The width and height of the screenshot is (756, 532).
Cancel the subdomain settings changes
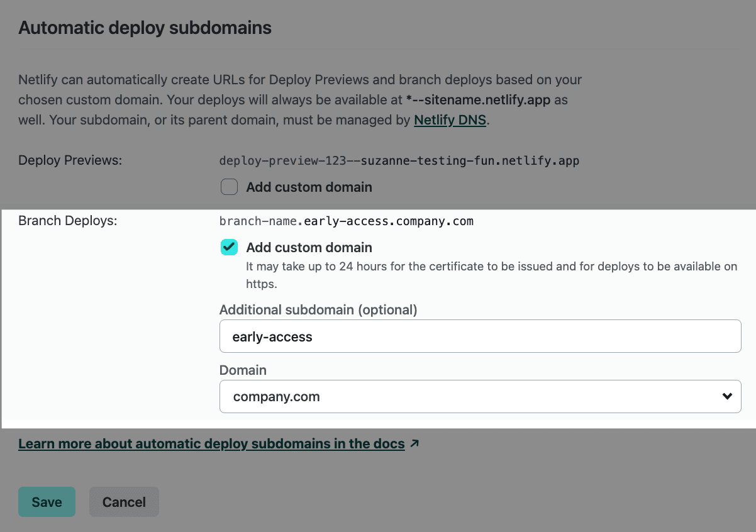coord(124,502)
